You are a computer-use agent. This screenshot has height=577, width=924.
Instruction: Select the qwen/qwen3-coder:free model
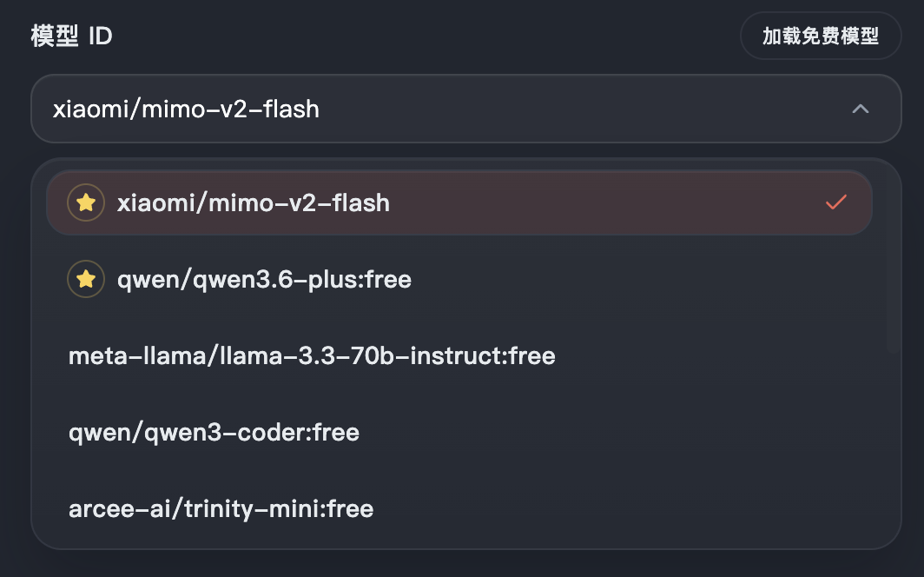214,433
